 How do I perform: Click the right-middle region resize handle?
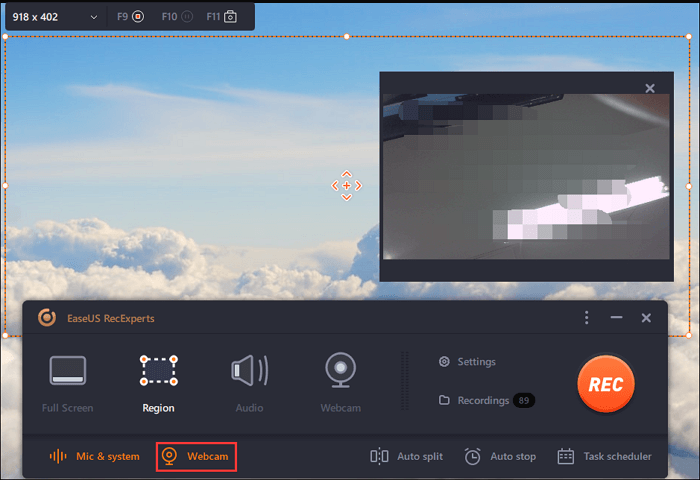(x=689, y=186)
